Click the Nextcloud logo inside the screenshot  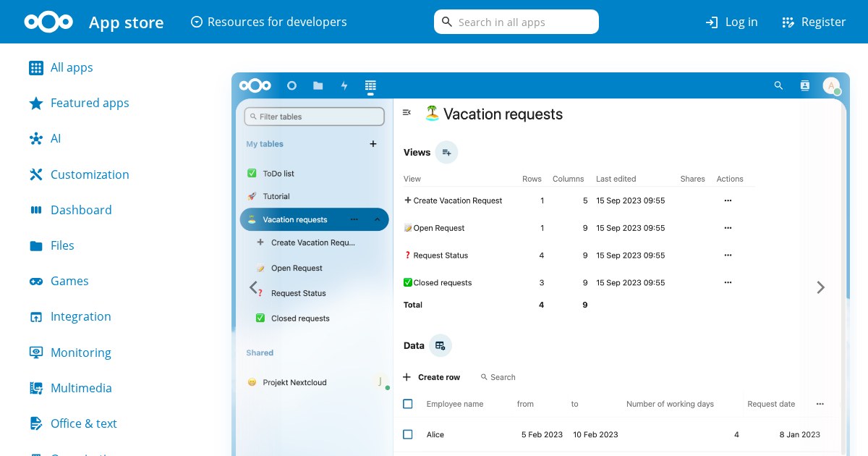(255, 85)
